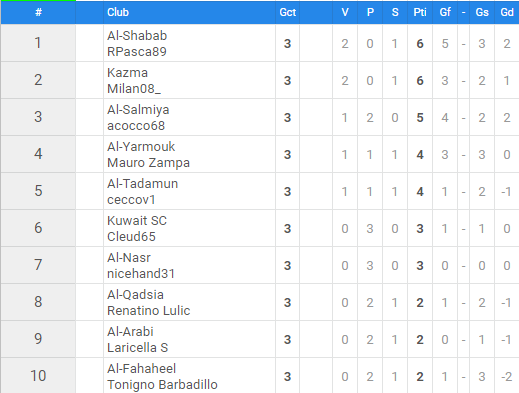
Task: Click the Gs goals-against header
Action: (482, 12)
